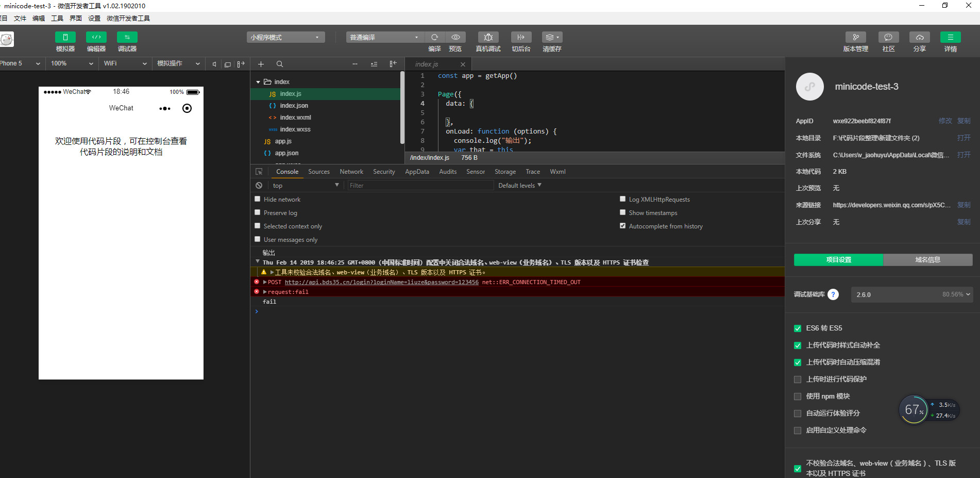The width and height of the screenshot is (980, 478).
Task: Click the console Filter input field
Action: [x=420, y=185]
